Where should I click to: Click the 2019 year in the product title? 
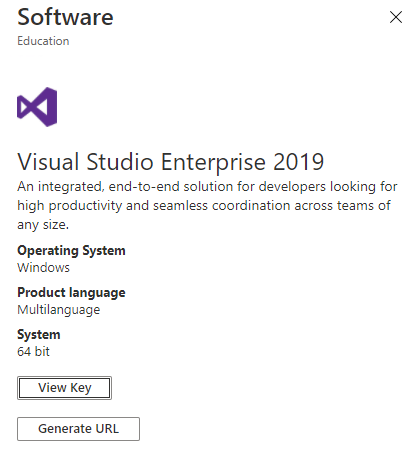298,162
